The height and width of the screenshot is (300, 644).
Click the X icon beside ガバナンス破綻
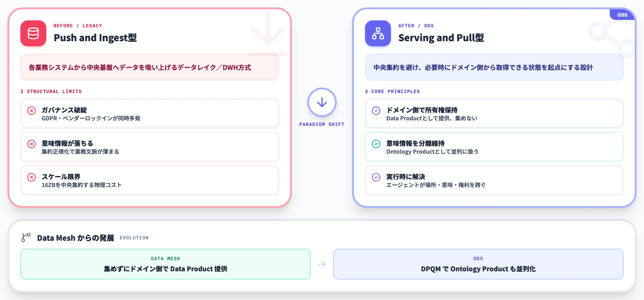point(31,111)
